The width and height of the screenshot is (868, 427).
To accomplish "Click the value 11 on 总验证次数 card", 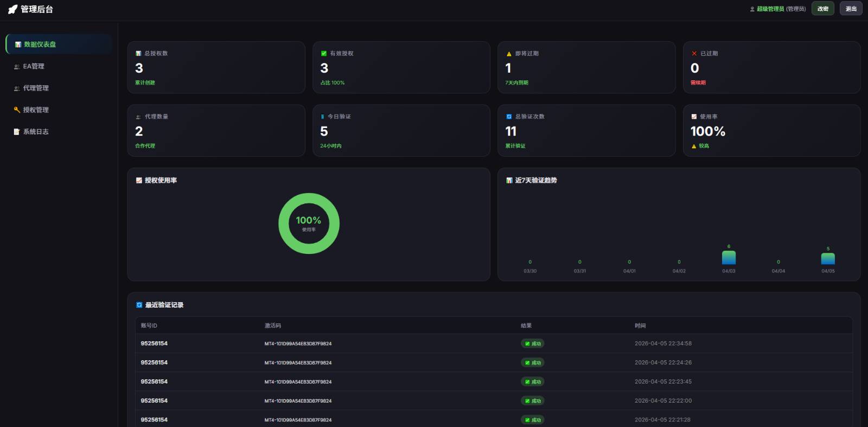I will [x=511, y=131].
